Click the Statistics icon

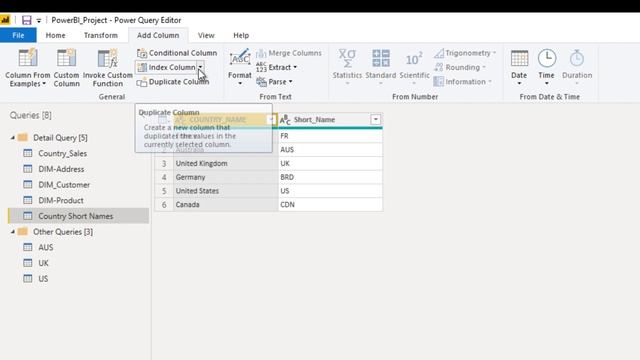[x=347, y=58]
